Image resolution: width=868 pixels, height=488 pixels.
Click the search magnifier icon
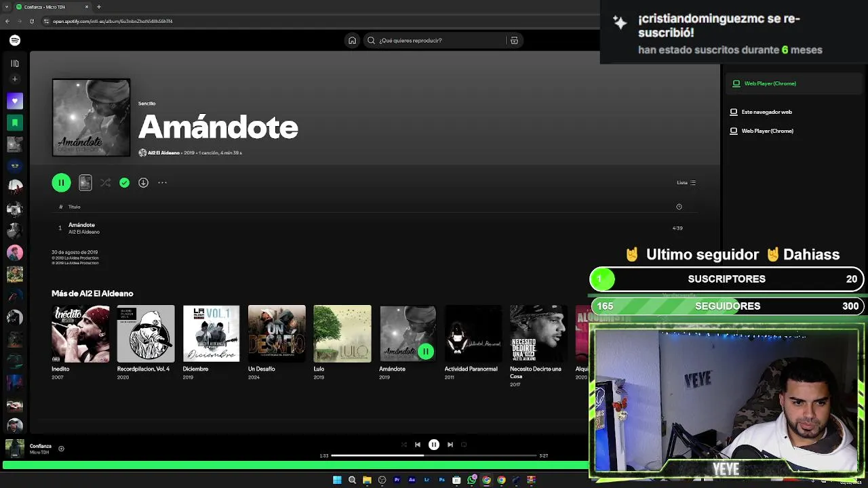(371, 41)
